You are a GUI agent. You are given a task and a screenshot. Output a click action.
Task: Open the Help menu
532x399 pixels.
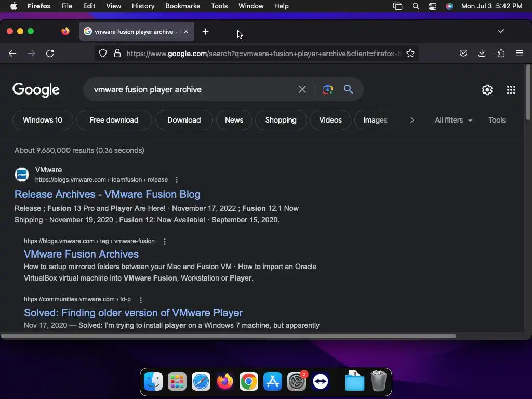pos(281,6)
